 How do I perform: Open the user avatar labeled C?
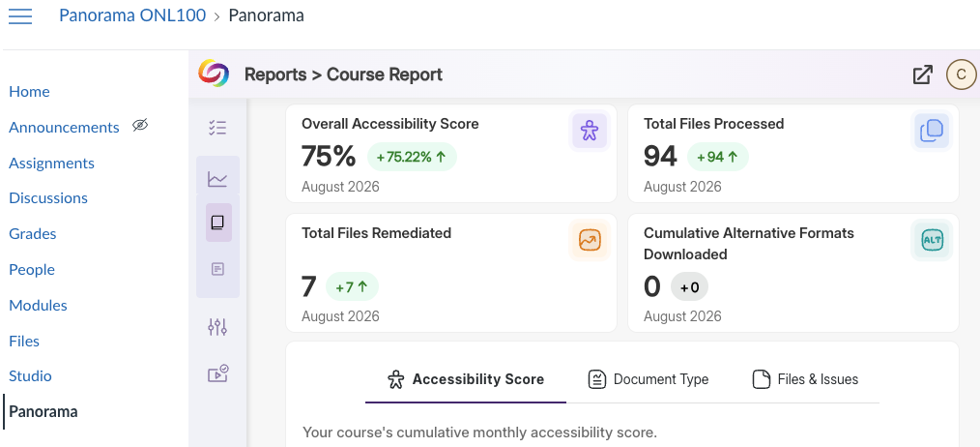tap(962, 74)
